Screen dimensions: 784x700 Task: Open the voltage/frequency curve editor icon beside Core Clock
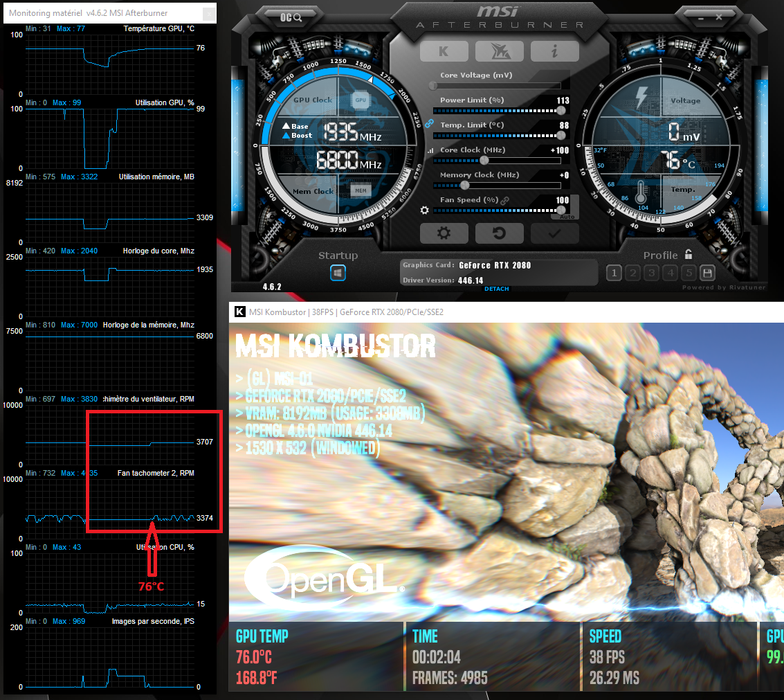click(x=430, y=150)
